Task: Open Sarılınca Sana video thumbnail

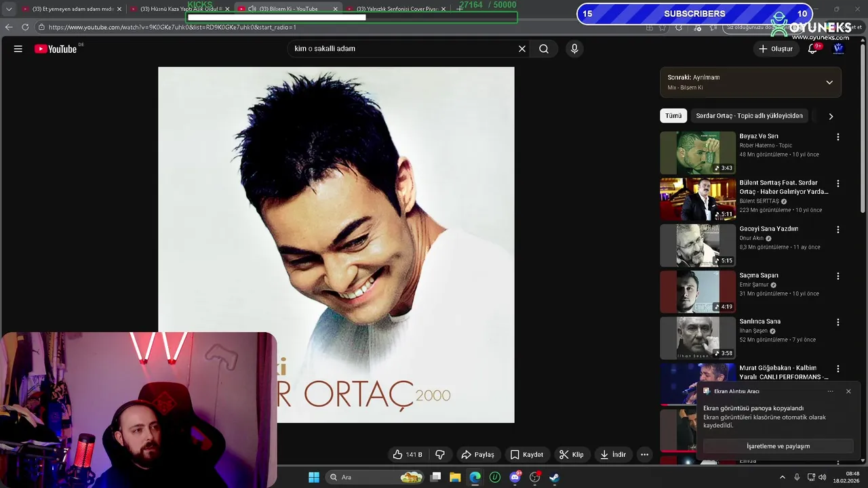Action: [x=698, y=338]
